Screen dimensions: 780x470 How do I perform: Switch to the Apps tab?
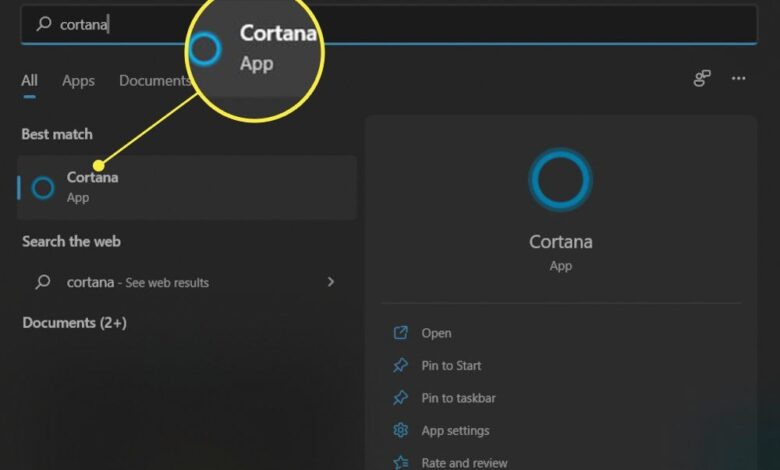click(x=78, y=81)
